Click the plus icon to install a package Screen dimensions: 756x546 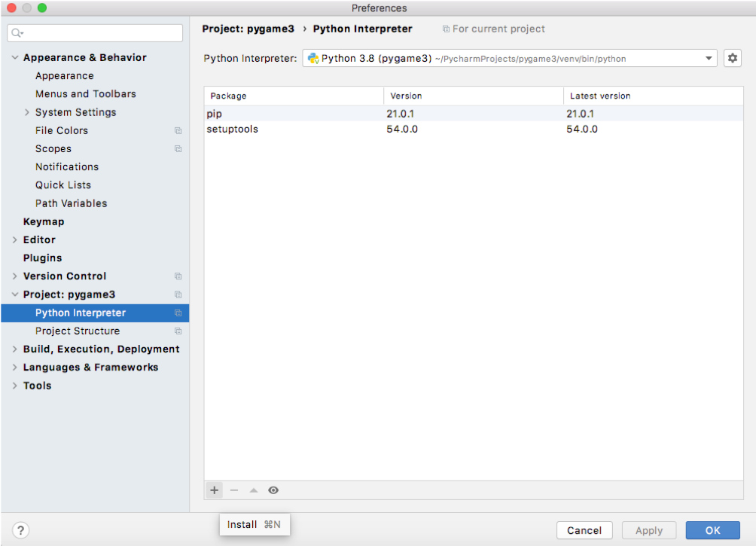pyautogui.click(x=214, y=490)
